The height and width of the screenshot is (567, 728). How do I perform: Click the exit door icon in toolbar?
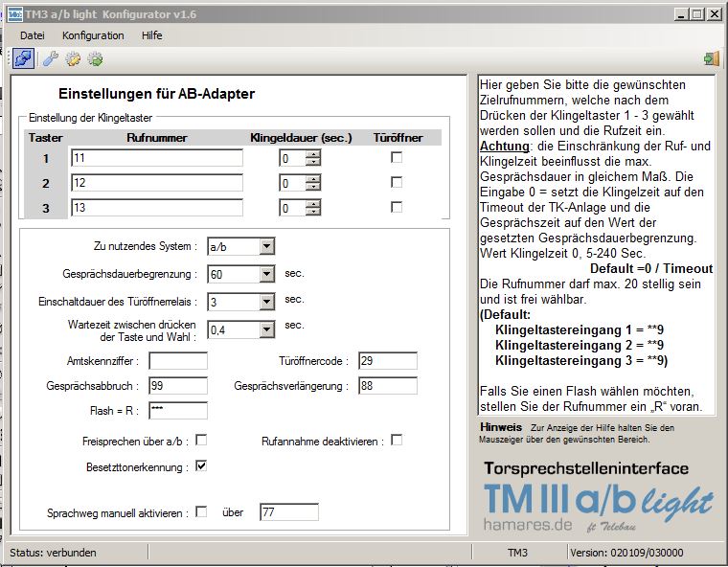pyautogui.click(x=712, y=58)
